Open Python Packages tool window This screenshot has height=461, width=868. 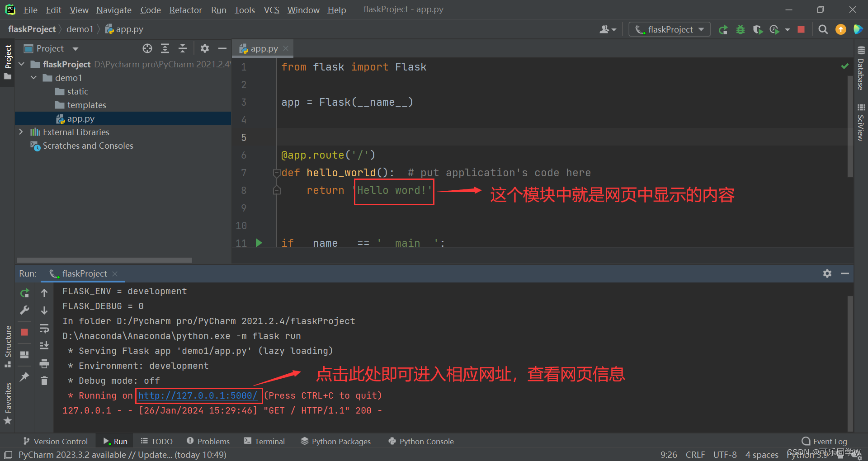coord(335,441)
